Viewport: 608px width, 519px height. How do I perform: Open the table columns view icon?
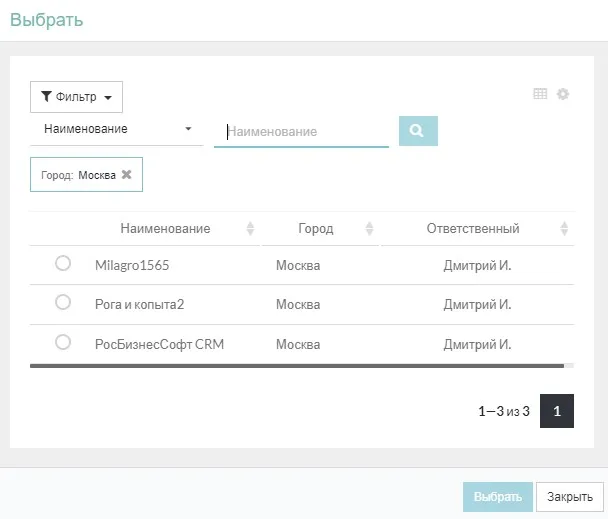(x=540, y=94)
